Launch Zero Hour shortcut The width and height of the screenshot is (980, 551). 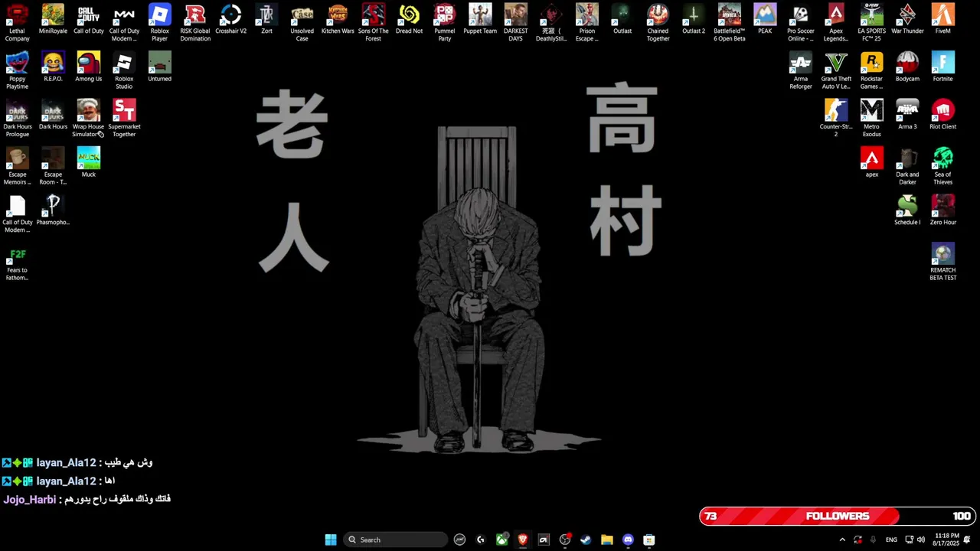tap(942, 210)
